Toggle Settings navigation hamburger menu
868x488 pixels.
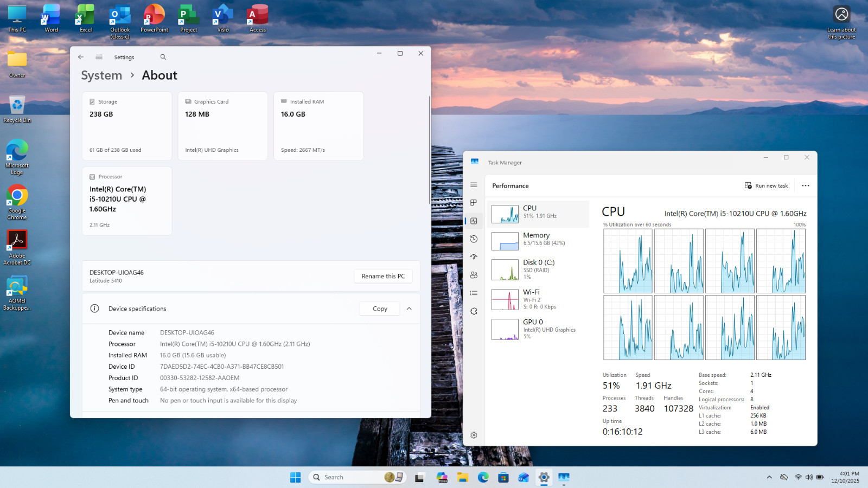coord(99,57)
